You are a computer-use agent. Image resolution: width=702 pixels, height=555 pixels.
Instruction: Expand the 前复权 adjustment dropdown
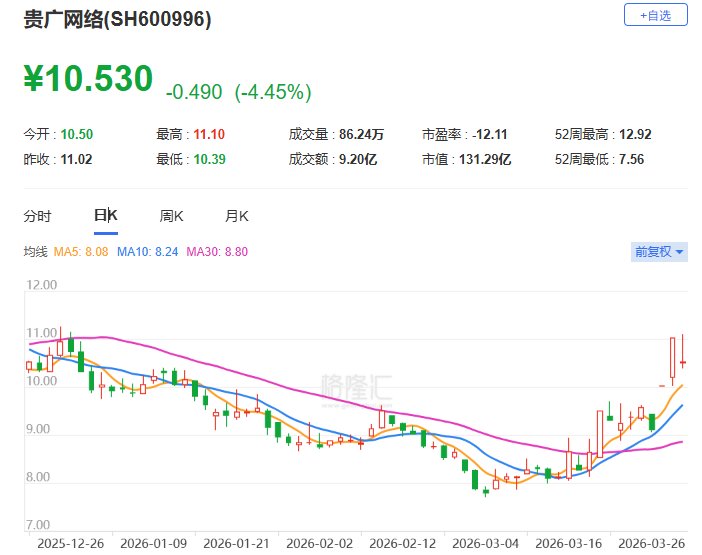tap(660, 252)
